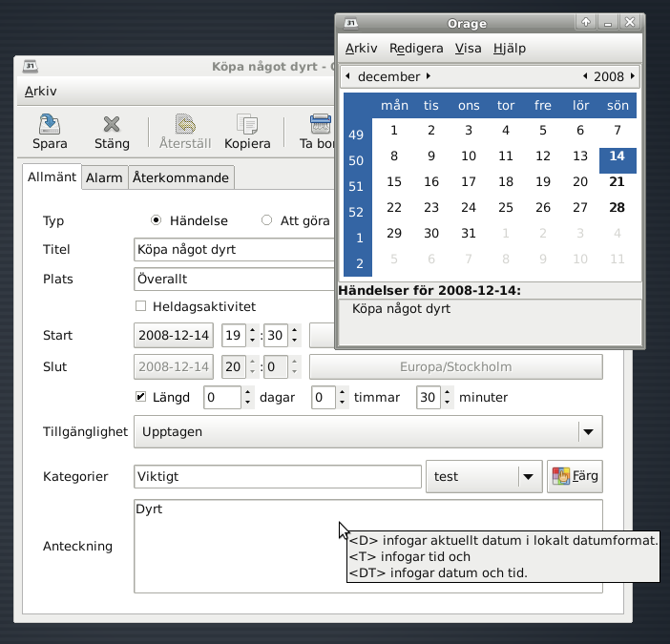Screen dimensions: 670x644
Task: Increase the Längd dagar value
Action: (248, 392)
